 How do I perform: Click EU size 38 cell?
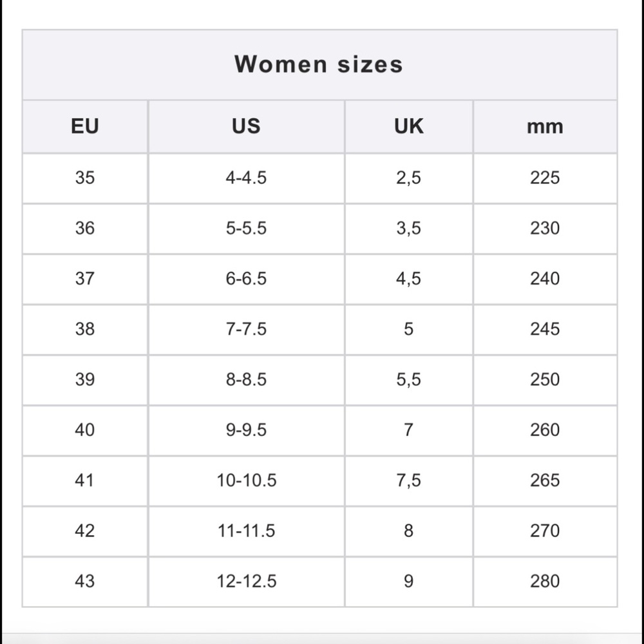click(x=85, y=329)
